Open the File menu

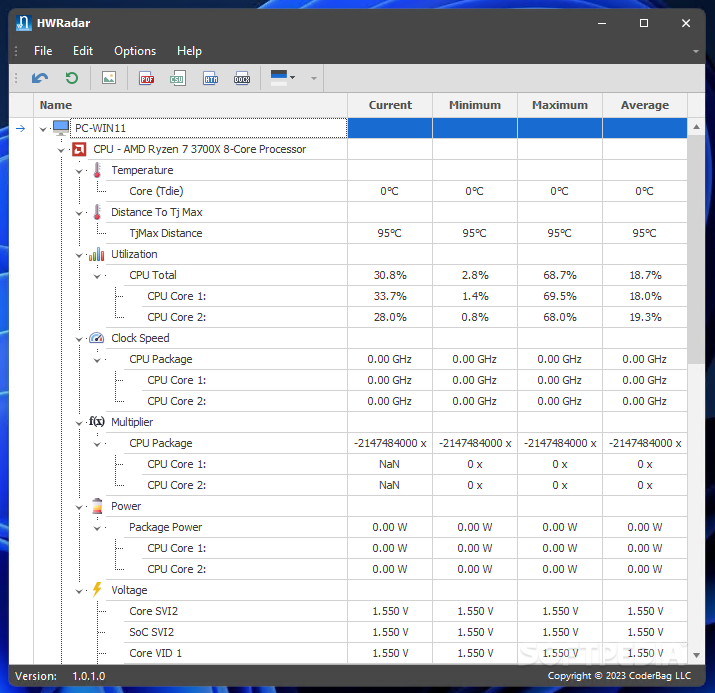[43, 51]
